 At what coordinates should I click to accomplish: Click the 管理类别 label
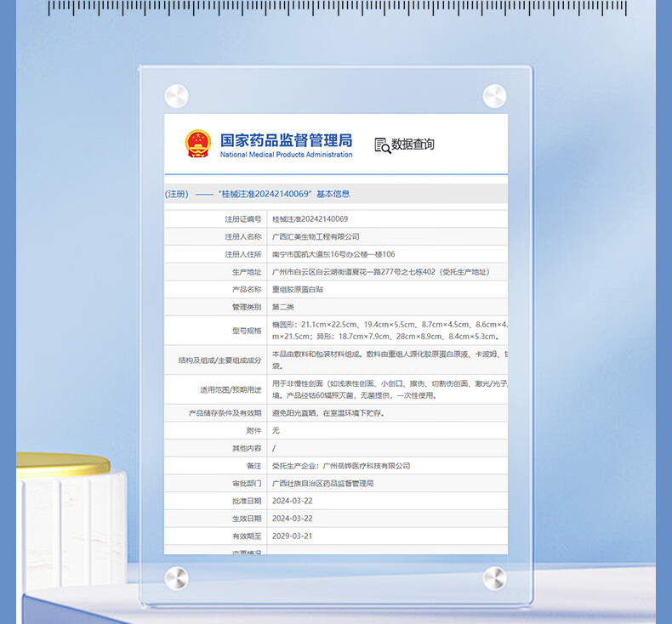[247, 307]
